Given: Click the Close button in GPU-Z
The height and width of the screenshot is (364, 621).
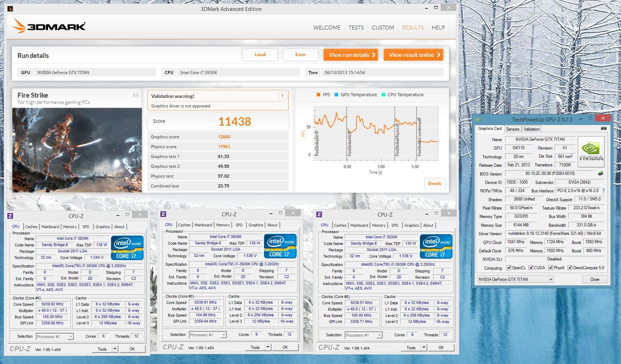Looking at the screenshot, I should coord(595,279).
